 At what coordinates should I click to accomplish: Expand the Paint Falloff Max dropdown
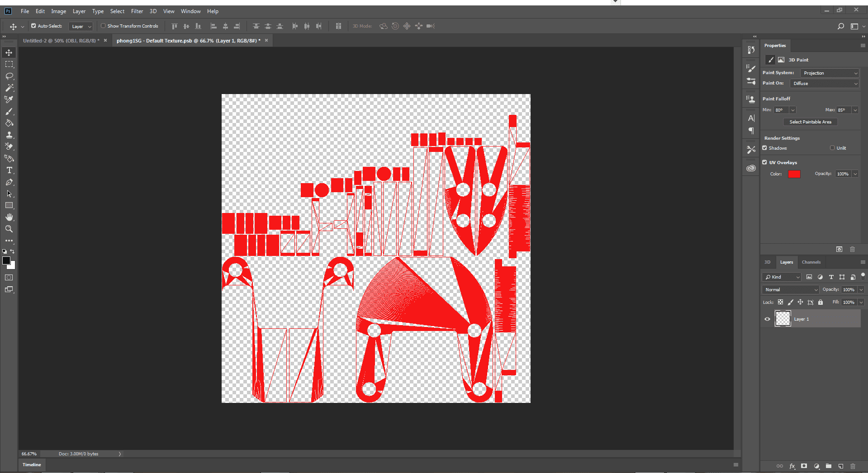[x=855, y=110]
